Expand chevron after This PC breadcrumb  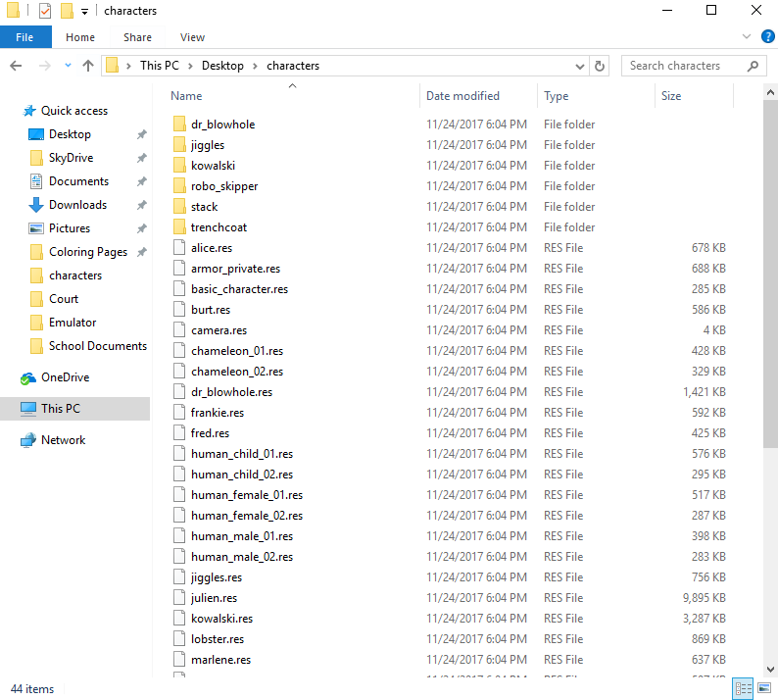tap(190, 66)
